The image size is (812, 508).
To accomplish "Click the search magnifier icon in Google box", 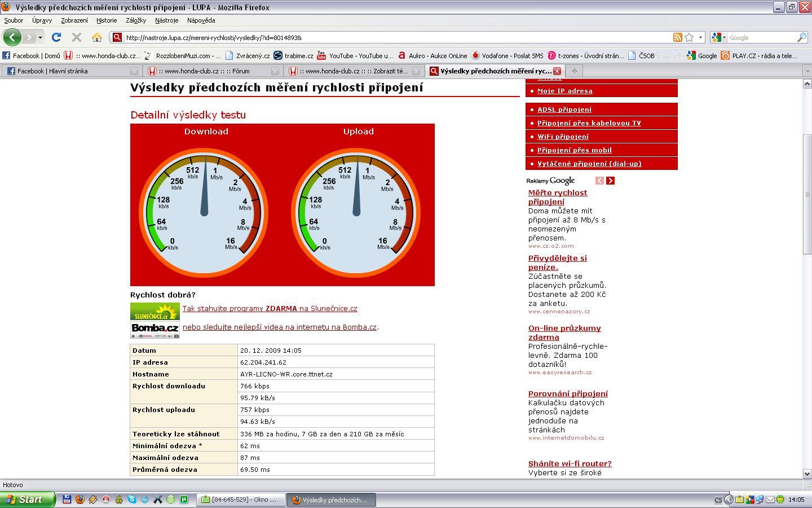I will point(801,37).
